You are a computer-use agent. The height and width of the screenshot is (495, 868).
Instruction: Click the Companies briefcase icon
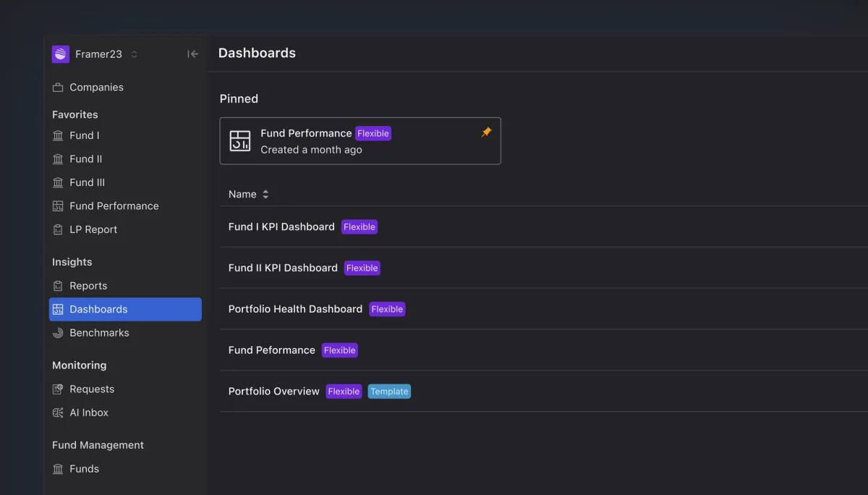coord(58,87)
